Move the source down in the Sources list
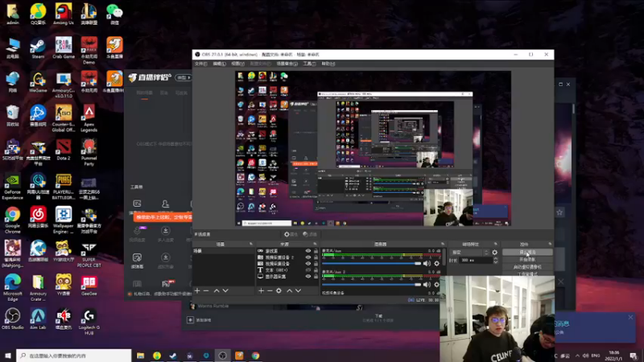Viewport: 644px width, 362px height. (298, 290)
